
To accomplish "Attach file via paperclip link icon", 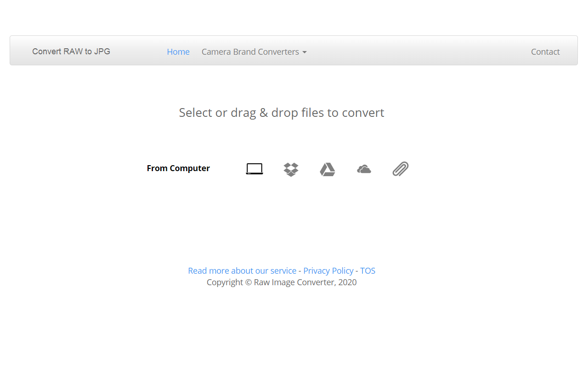I will 401,169.
